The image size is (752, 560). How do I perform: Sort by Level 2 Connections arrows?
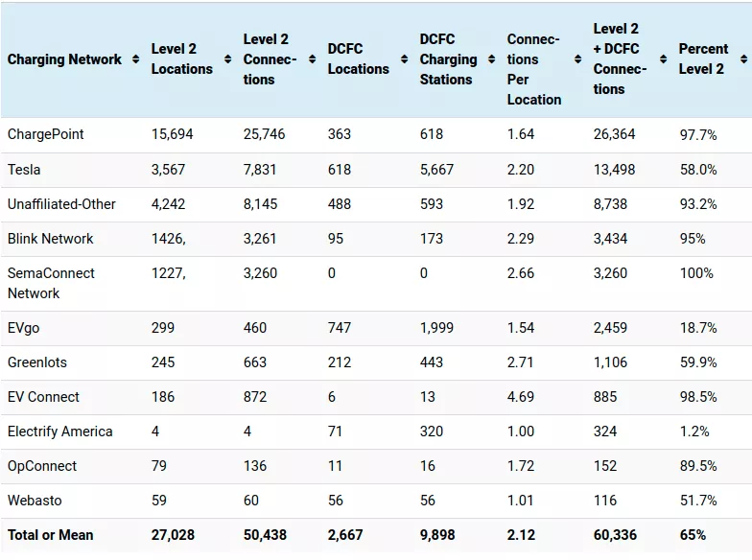pyautogui.click(x=313, y=59)
